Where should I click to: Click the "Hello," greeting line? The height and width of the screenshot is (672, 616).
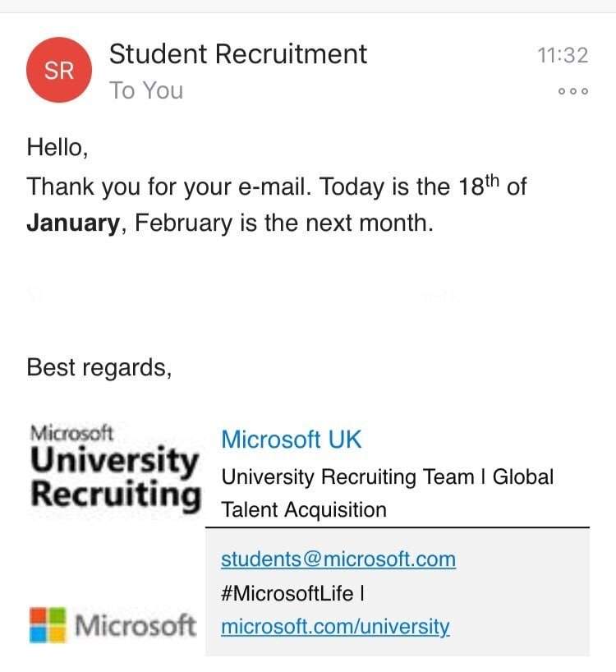click(57, 148)
